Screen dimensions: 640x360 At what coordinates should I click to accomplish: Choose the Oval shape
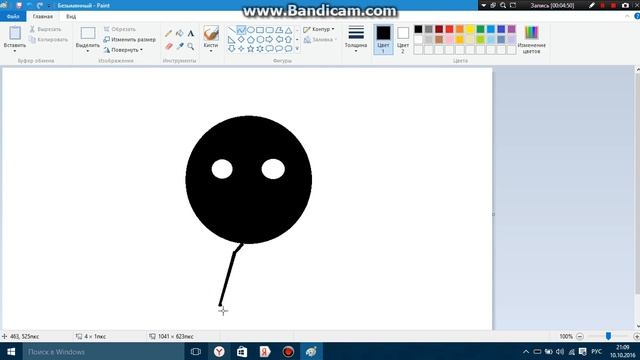coord(251,30)
